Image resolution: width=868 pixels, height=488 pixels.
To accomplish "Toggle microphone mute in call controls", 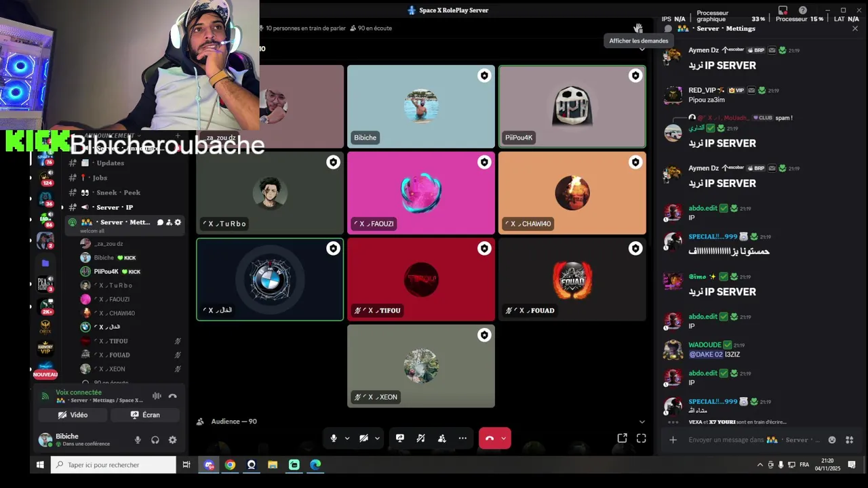I will coord(334,439).
